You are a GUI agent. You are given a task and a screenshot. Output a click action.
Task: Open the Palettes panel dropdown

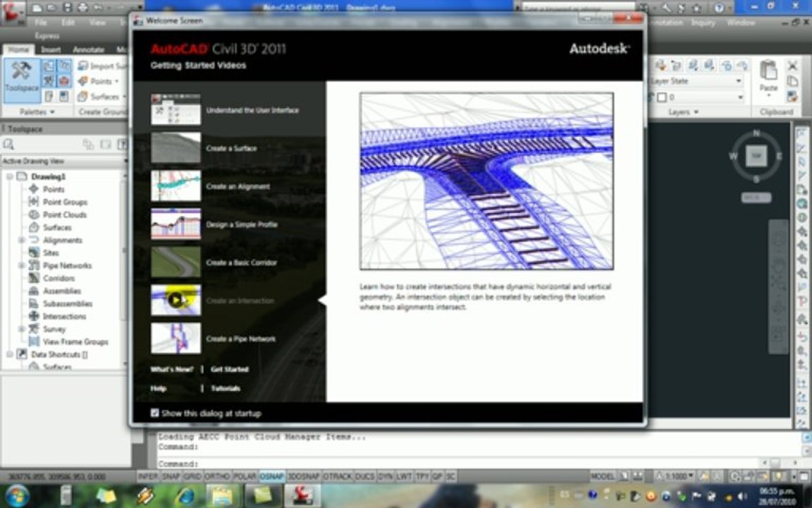(37, 112)
